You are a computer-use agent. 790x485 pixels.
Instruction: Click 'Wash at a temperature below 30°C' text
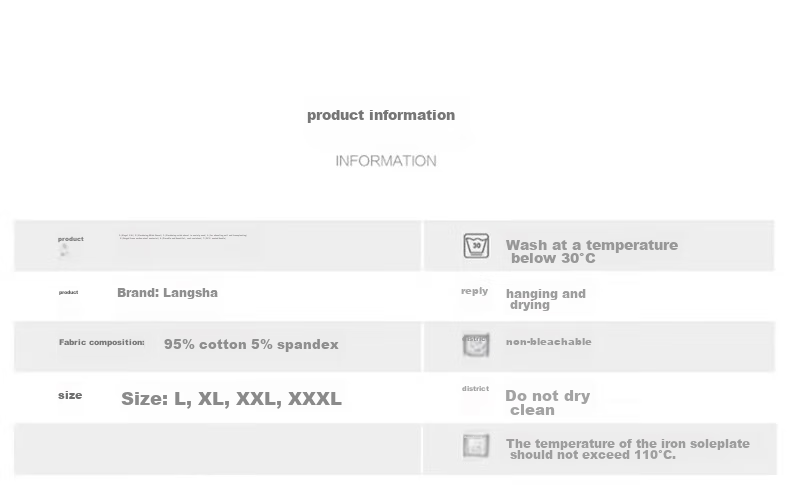591,251
